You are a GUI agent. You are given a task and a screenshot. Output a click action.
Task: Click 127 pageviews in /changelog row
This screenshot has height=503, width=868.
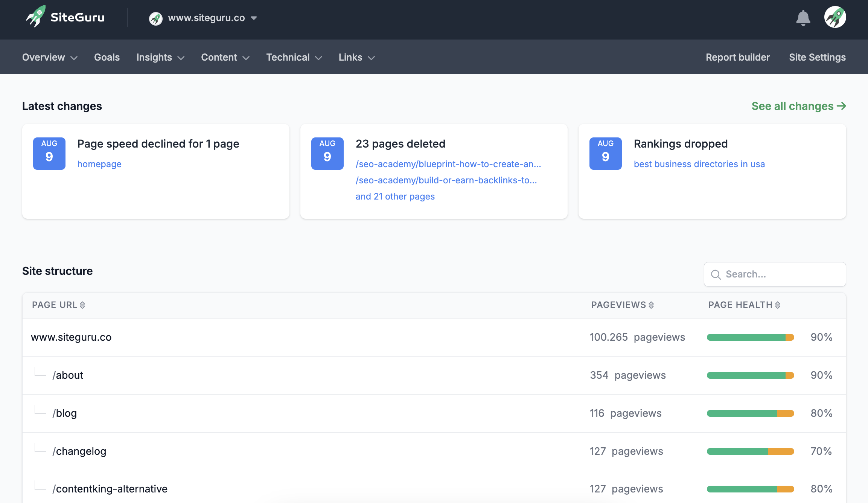pyautogui.click(x=626, y=451)
